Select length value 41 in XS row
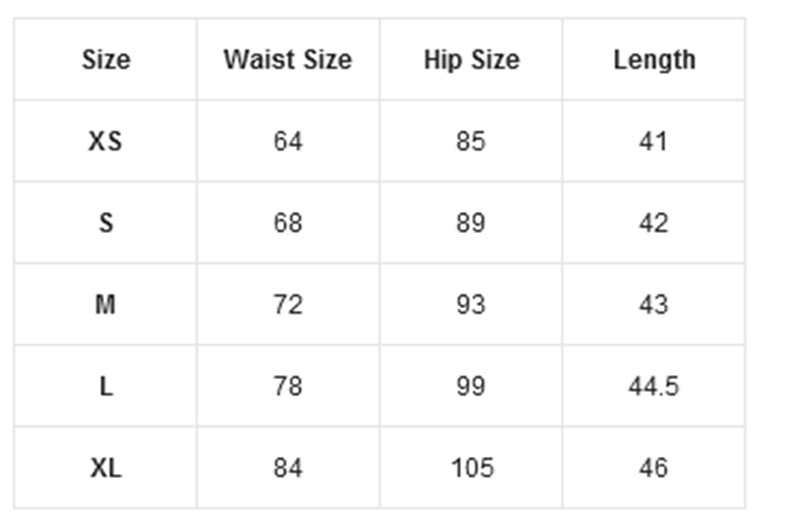 point(654,142)
